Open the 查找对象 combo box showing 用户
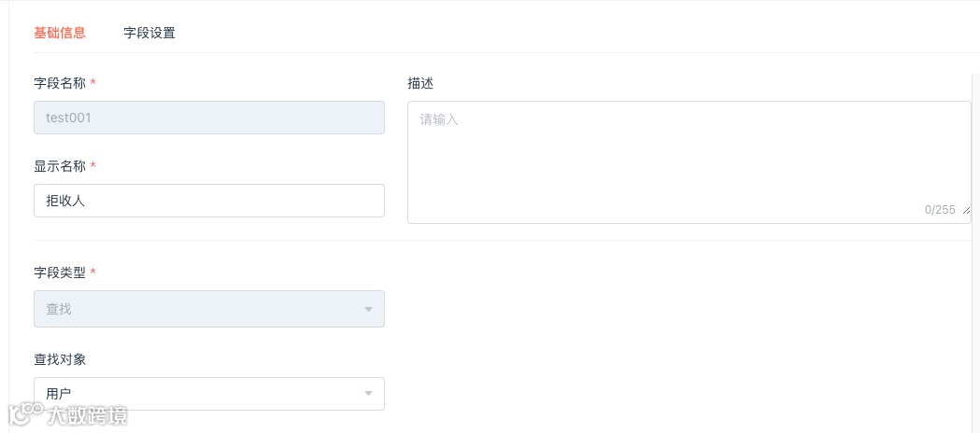 [196, 394]
